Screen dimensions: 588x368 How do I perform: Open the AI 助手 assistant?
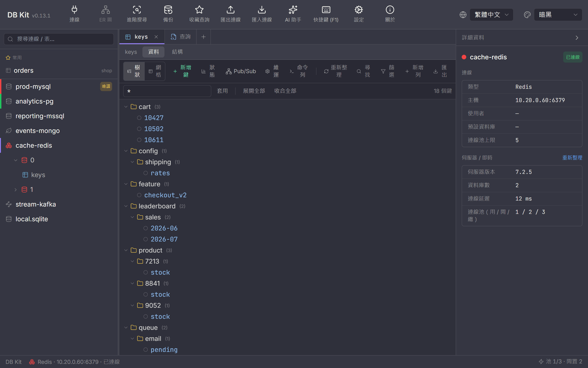[293, 14]
